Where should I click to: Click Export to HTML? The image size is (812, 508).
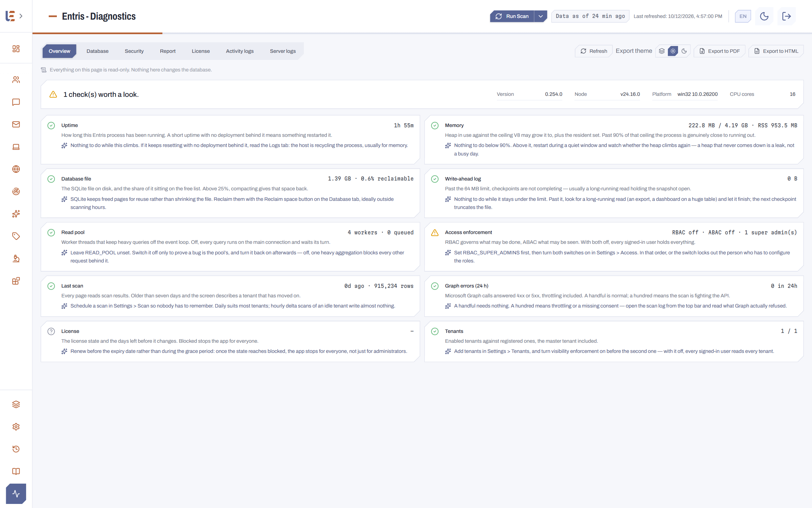point(776,51)
